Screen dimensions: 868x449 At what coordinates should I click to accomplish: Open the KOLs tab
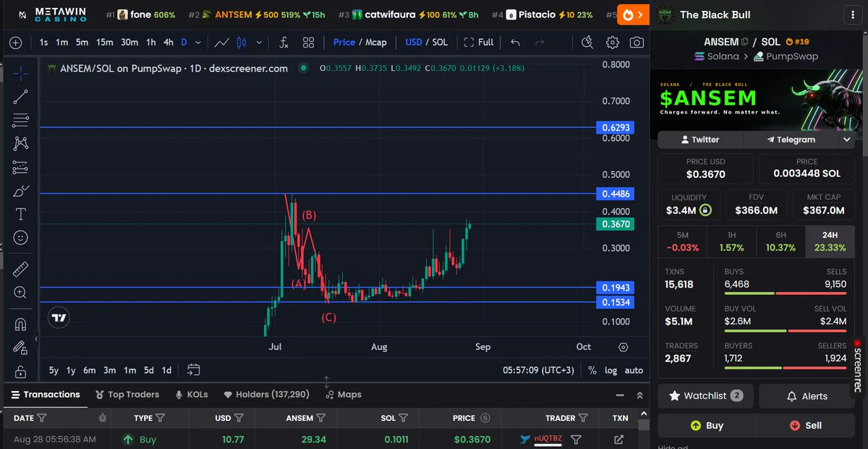click(x=192, y=395)
